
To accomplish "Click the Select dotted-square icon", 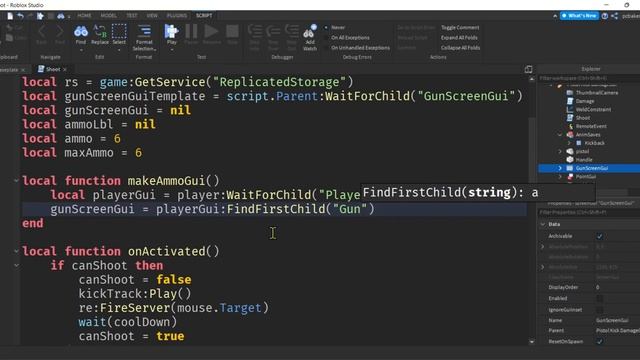I will [x=119, y=31].
